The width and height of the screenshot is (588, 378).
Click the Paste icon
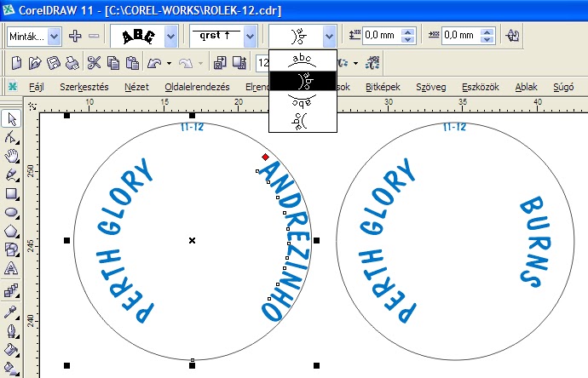pos(132,63)
